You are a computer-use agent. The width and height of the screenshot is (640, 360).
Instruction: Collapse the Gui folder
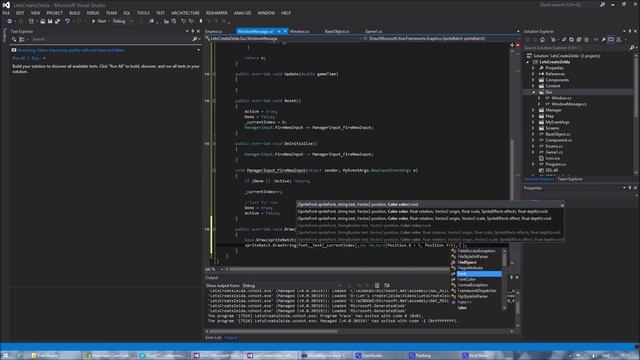(533, 92)
